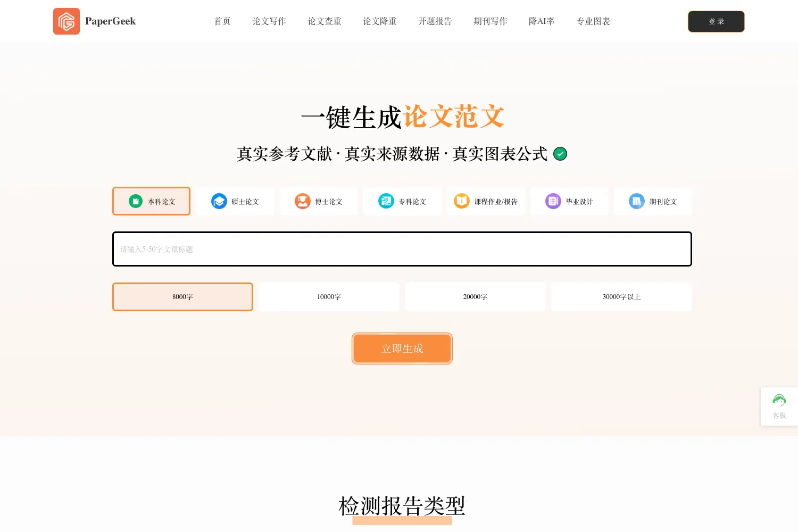Click the 真实参考文献 subtitle text
The width and height of the screenshot is (798, 532).
point(285,154)
